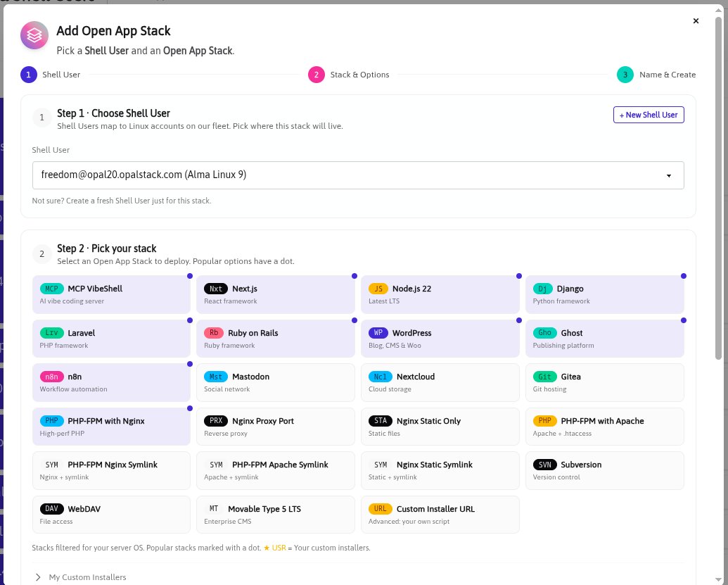
Task: Click the WebDAV file access icon
Action: click(50, 508)
